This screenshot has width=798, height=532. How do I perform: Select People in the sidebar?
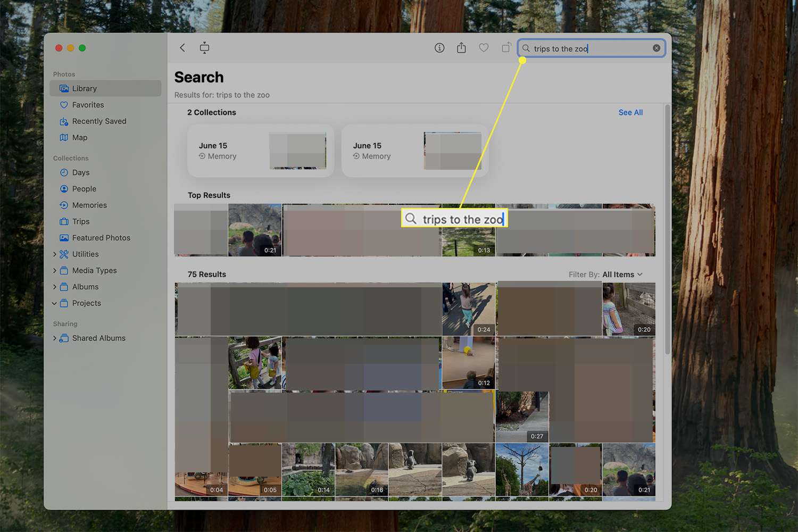click(x=84, y=189)
